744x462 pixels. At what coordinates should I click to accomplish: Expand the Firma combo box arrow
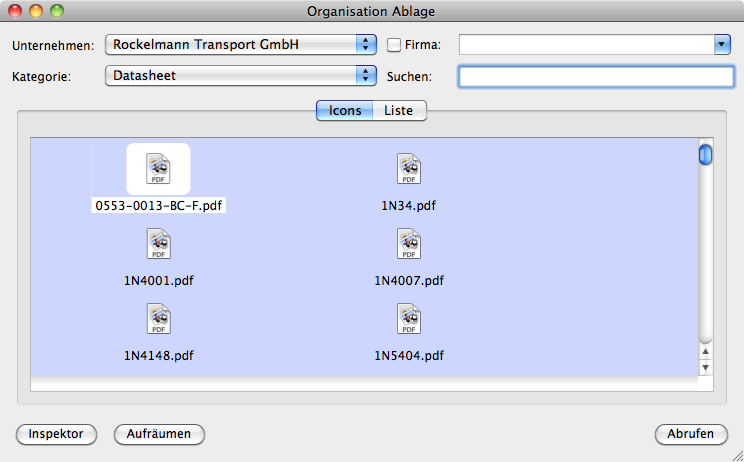point(722,45)
